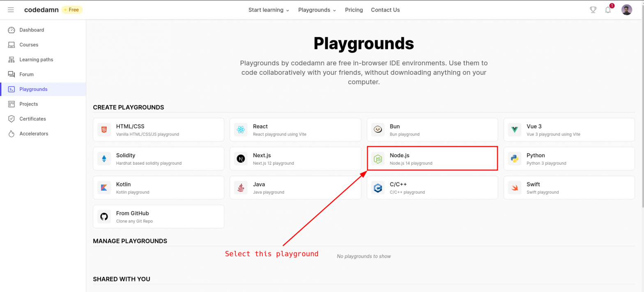This screenshot has width=644, height=292.
Task: Expand the Playgrounds header dropdown
Action: 317,10
